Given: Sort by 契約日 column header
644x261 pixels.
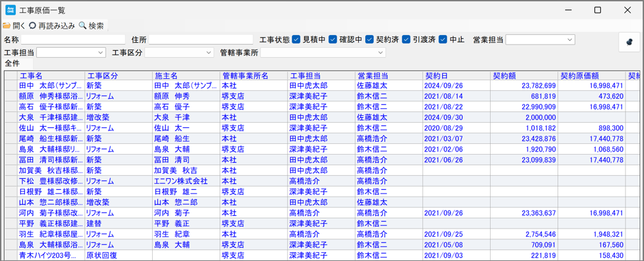Looking at the screenshot, I should 457,76.
